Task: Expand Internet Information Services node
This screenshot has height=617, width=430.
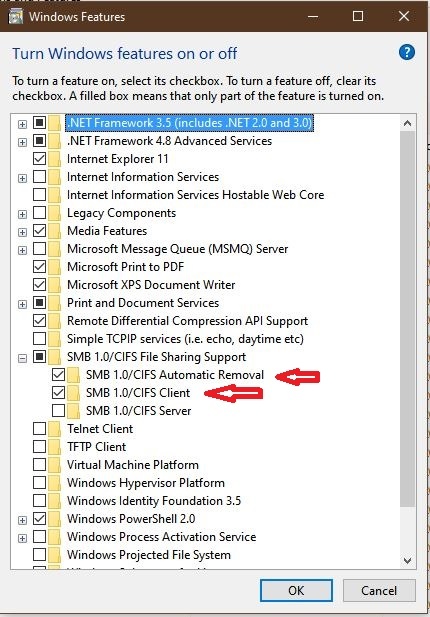Action: [22, 179]
